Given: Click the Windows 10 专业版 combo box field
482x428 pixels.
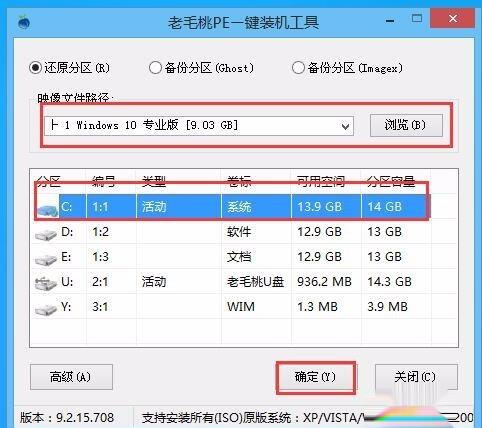Looking at the screenshot, I should click(x=199, y=126).
